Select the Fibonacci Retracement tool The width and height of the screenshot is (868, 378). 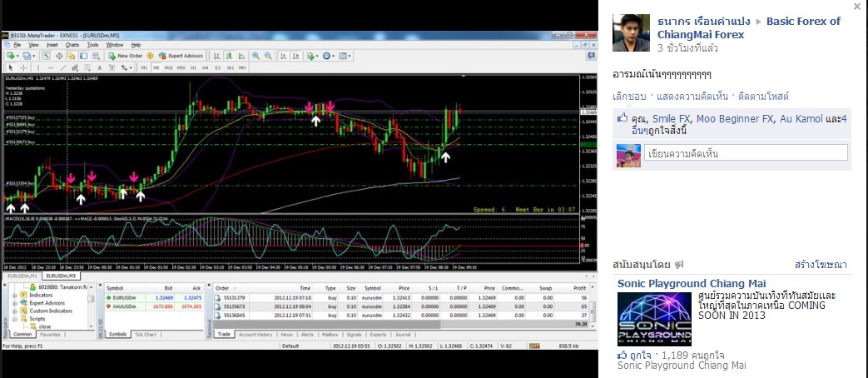(87, 67)
